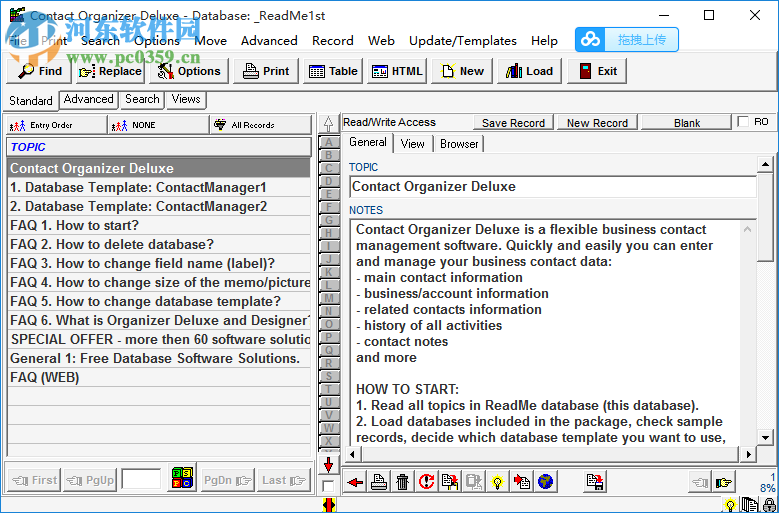Click the New Record button
The width and height of the screenshot is (779, 513).
(597, 123)
